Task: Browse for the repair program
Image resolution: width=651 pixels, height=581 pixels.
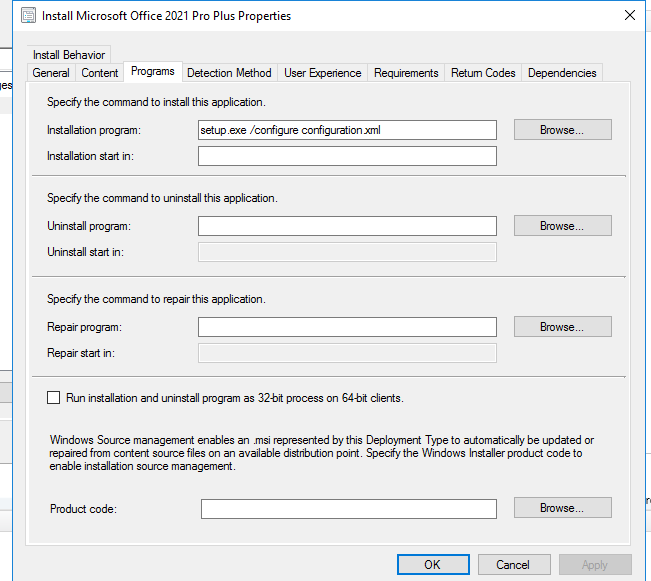Action: [x=562, y=327]
